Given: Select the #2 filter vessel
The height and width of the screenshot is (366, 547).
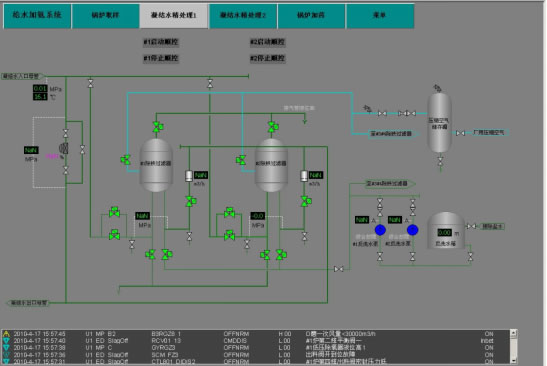Looking at the screenshot, I should pyautogui.click(x=271, y=165).
